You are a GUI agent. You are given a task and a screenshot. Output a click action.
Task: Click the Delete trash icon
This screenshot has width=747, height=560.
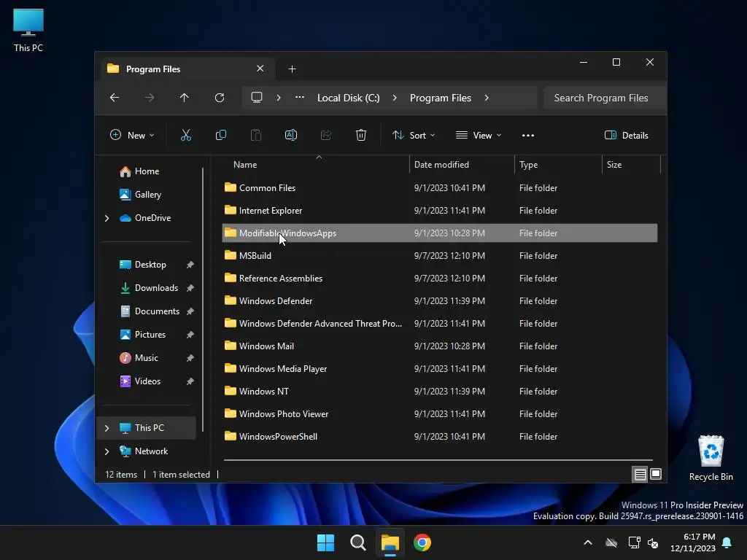point(360,135)
